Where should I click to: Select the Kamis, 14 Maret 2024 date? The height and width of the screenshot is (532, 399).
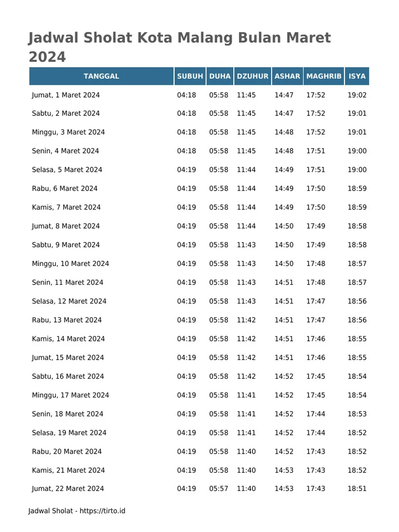[68, 339]
